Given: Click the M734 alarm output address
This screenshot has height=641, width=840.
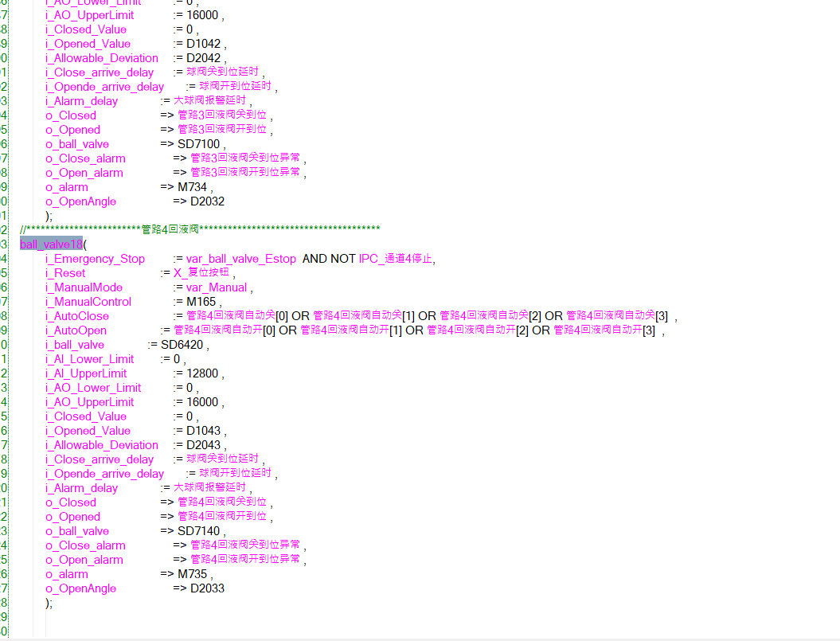Looking at the screenshot, I should (x=192, y=187).
